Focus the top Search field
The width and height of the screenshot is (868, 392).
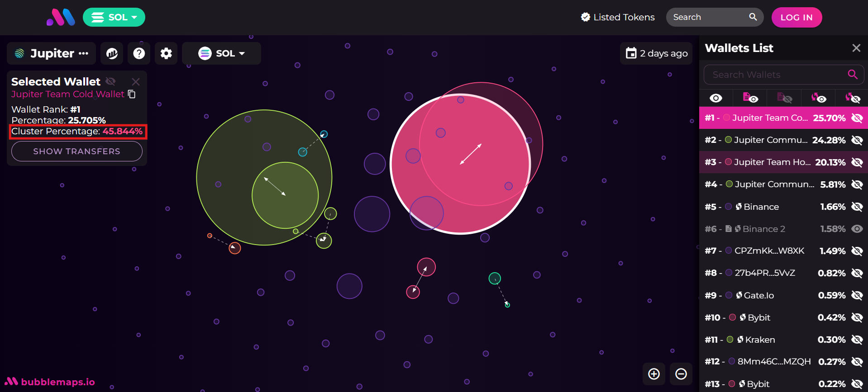(708, 17)
